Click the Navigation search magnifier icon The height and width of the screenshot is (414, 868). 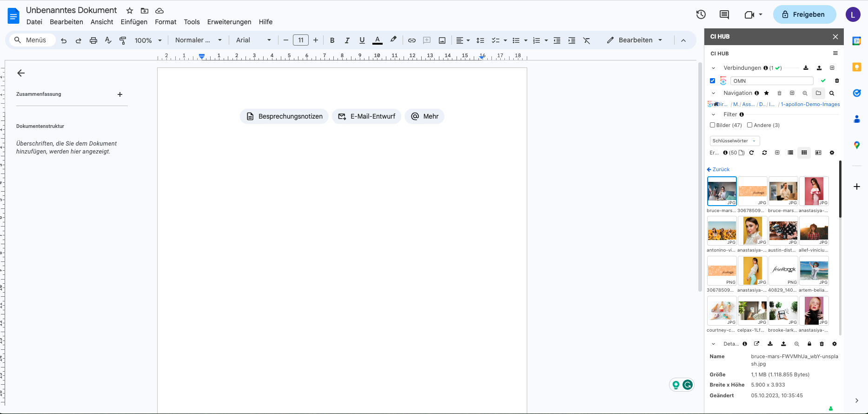pos(832,93)
